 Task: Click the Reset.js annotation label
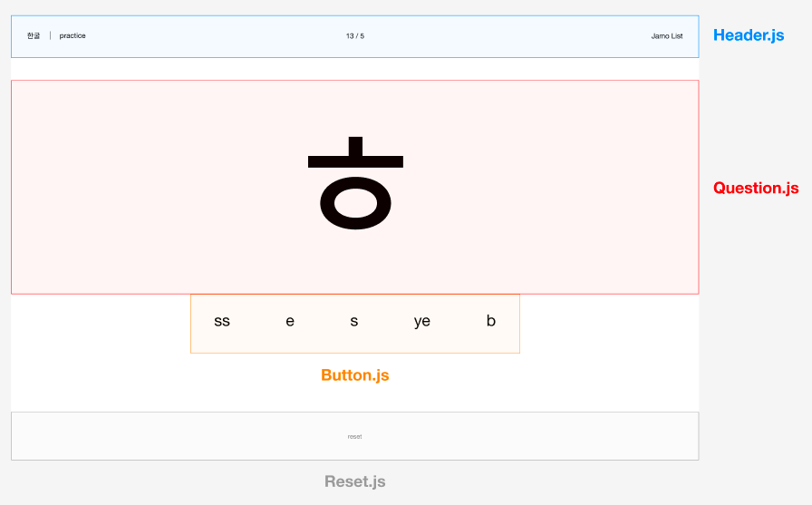(355, 481)
